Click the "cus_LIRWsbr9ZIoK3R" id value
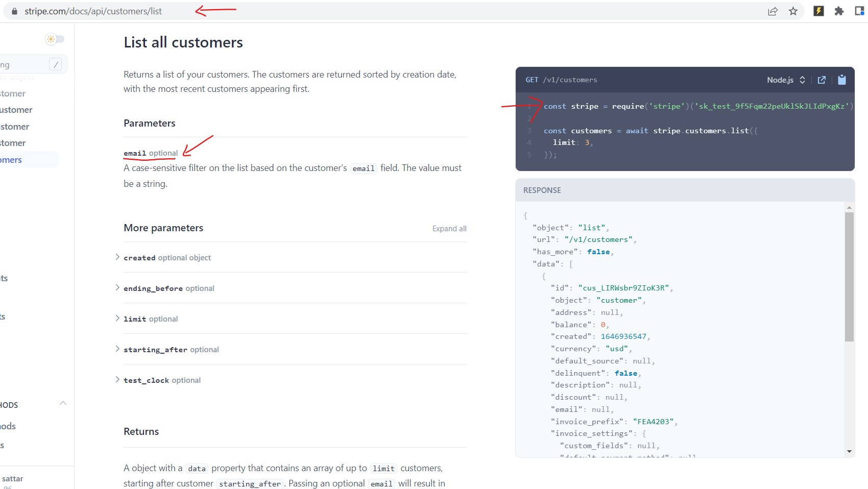Screen dimensions: 868x489 pos(623,288)
